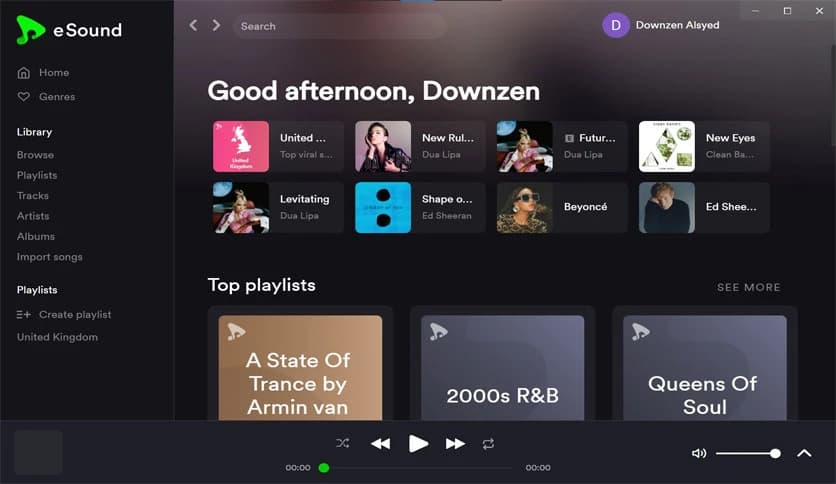
Task: Adjust the volume slider
Action: [x=748, y=454]
